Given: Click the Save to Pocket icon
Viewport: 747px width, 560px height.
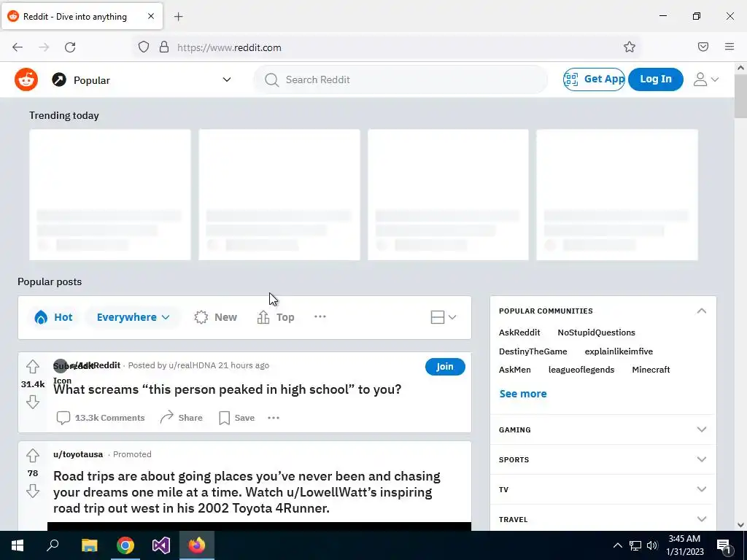Looking at the screenshot, I should click(x=703, y=47).
